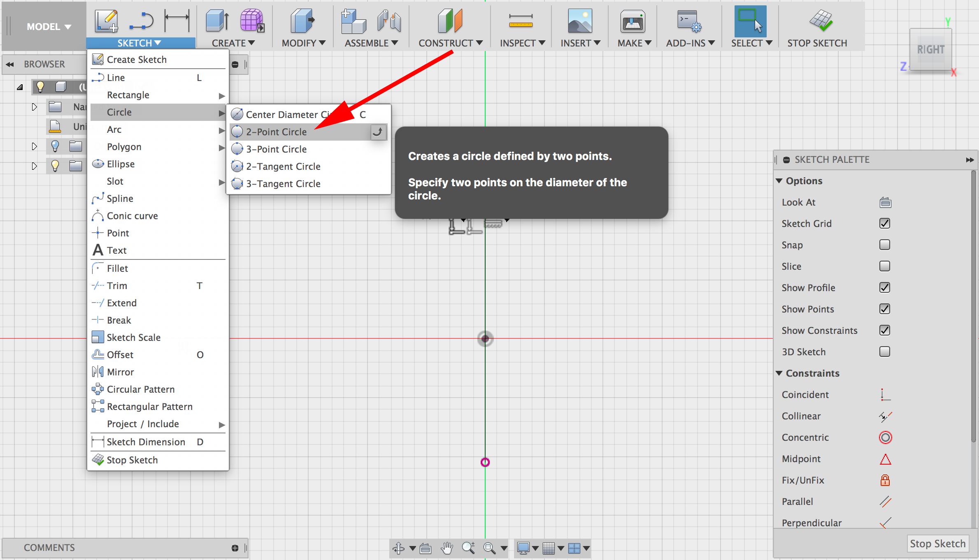The width and height of the screenshot is (979, 560).
Task: Choose 3-Tangent Circle from submenu
Action: (309, 184)
